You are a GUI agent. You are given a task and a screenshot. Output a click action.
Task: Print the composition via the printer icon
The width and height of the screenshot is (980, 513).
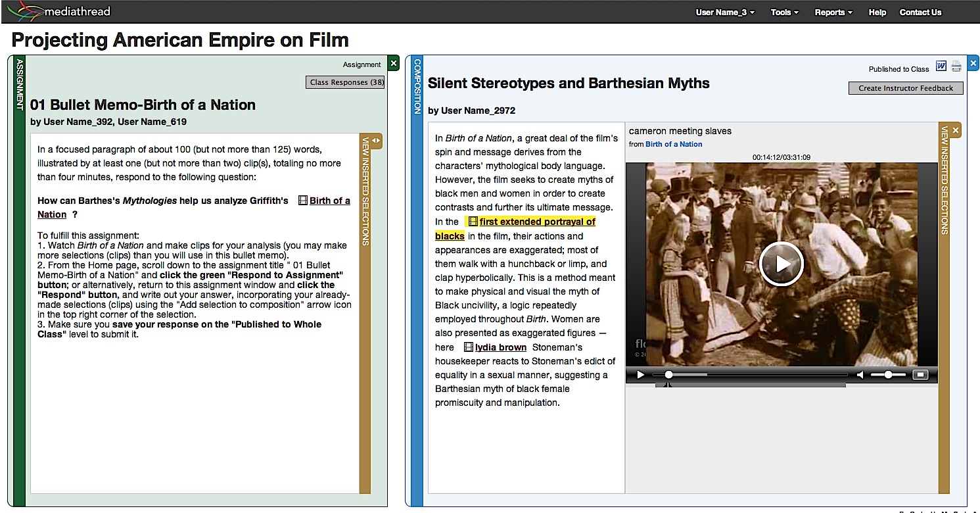coord(956,66)
